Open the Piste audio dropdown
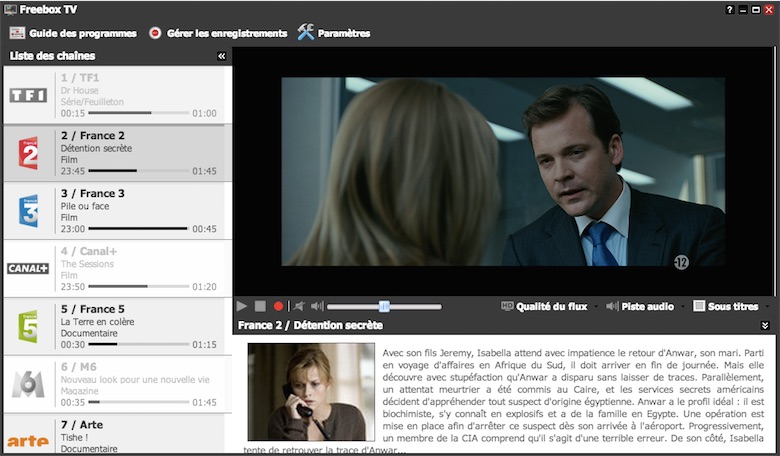Screen dimensions: 780x456 pyautogui.click(x=645, y=306)
